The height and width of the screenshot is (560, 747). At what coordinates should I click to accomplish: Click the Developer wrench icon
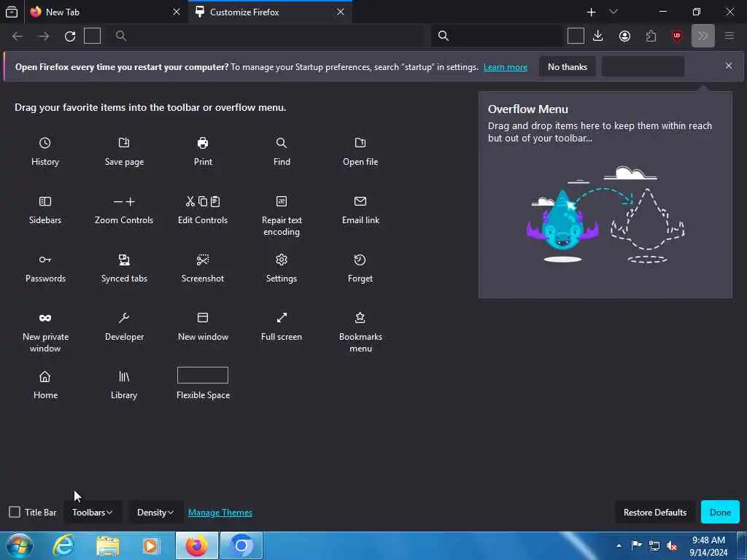[124, 318]
